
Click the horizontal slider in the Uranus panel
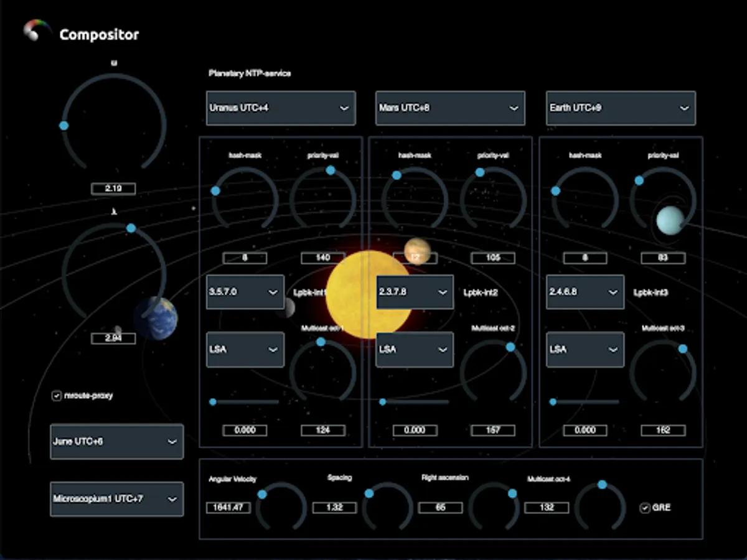tap(245, 402)
